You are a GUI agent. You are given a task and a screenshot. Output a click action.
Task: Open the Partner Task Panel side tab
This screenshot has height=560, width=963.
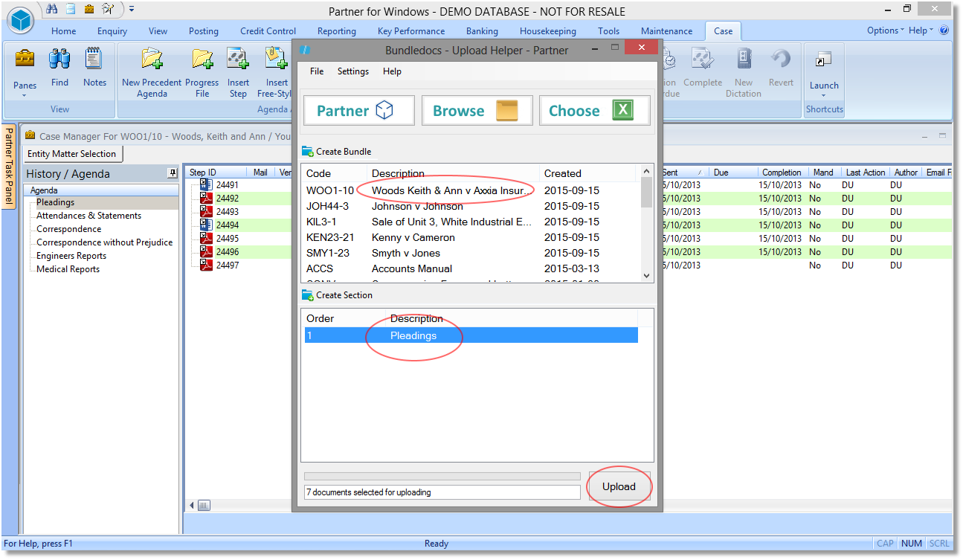click(9, 166)
